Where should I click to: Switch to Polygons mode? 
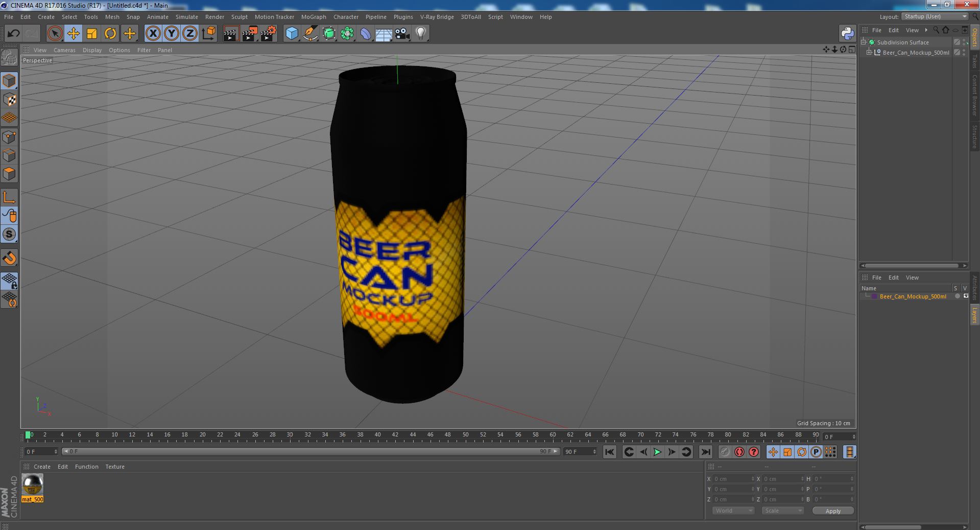tap(9, 174)
